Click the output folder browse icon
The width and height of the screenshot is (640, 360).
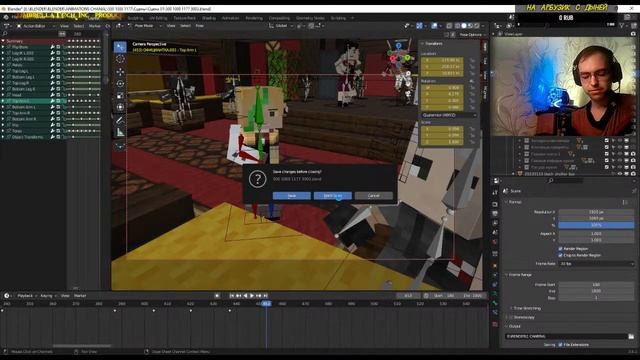[x=631, y=336]
